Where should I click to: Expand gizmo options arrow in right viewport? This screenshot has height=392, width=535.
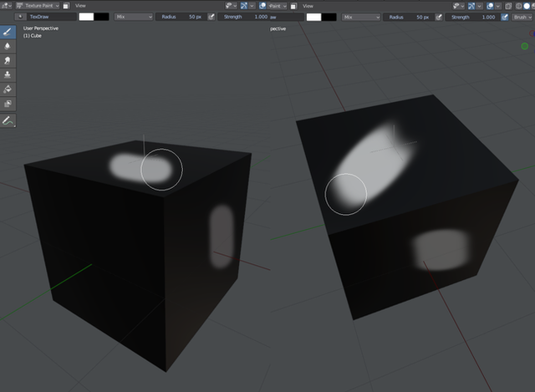[x=479, y=6]
